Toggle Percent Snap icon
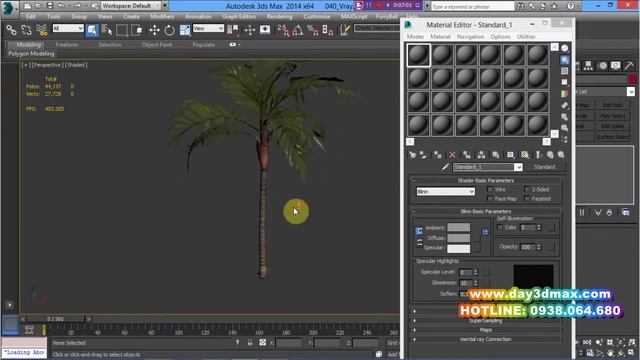The width and height of the screenshot is (640, 360). pyautogui.click(x=313, y=30)
